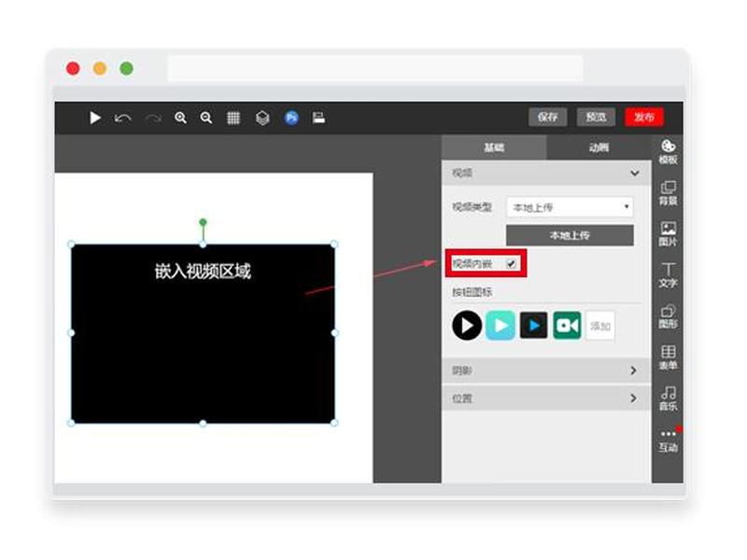This screenshot has height=560, width=747.
Task: Click the yellow window minimize dot
Action: (x=100, y=68)
